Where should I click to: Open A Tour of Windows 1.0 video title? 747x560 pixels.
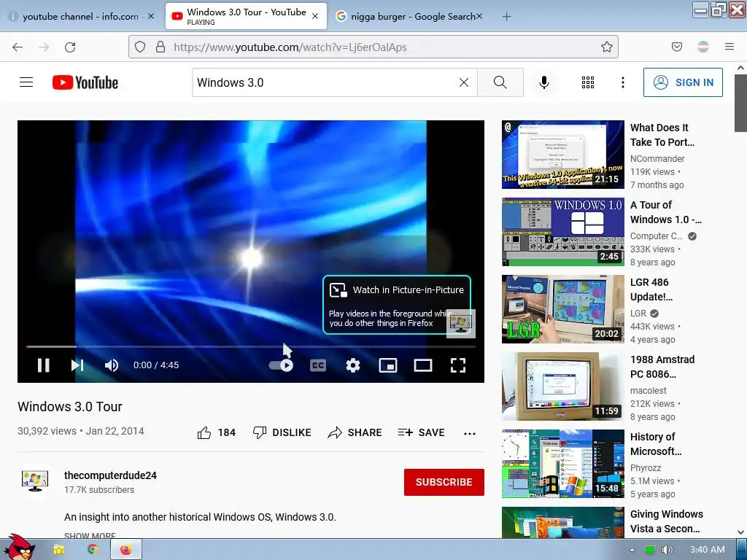(666, 212)
